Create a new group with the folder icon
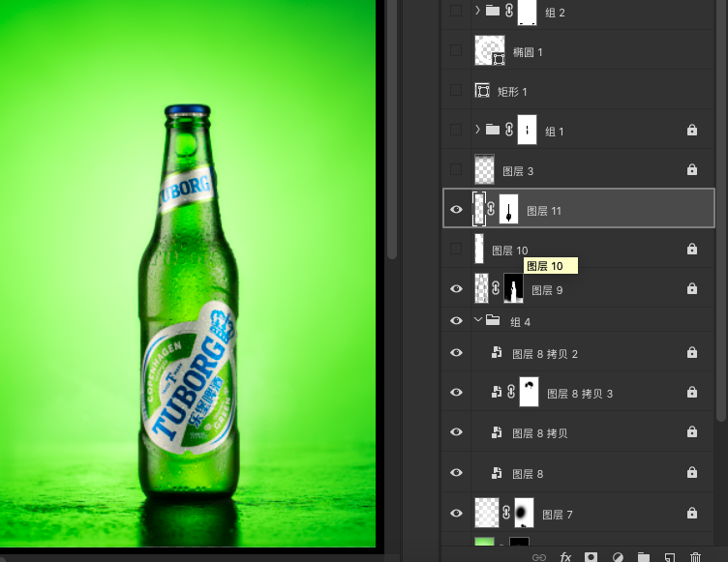Image resolution: width=728 pixels, height=562 pixels. (643, 557)
